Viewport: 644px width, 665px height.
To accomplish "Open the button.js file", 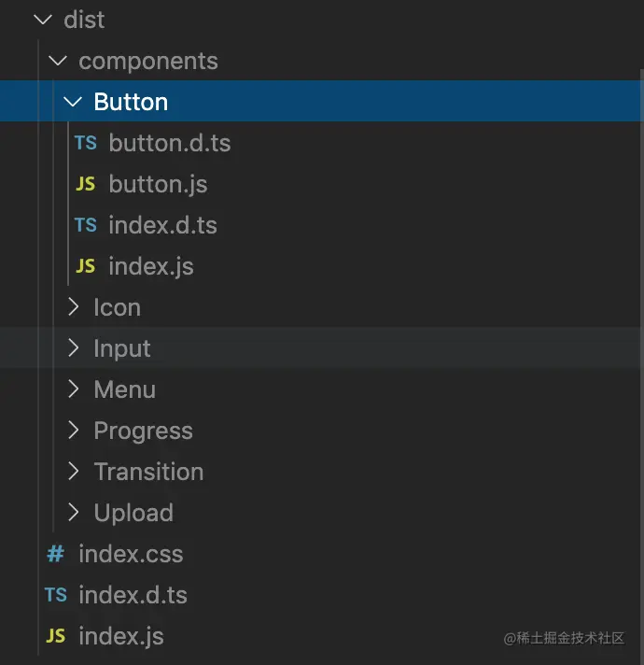I will pyautogui.click(x=158, y=184).
